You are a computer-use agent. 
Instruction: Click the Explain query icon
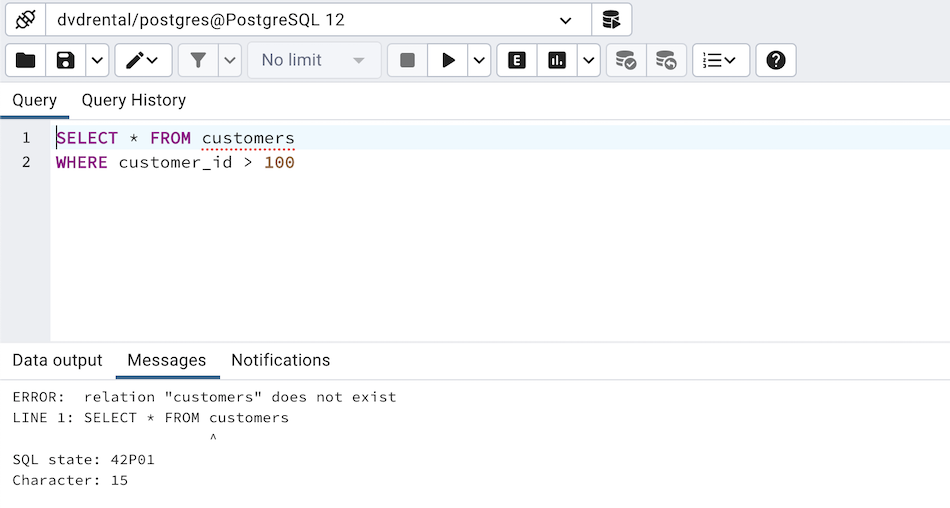[x=517, y=60]
